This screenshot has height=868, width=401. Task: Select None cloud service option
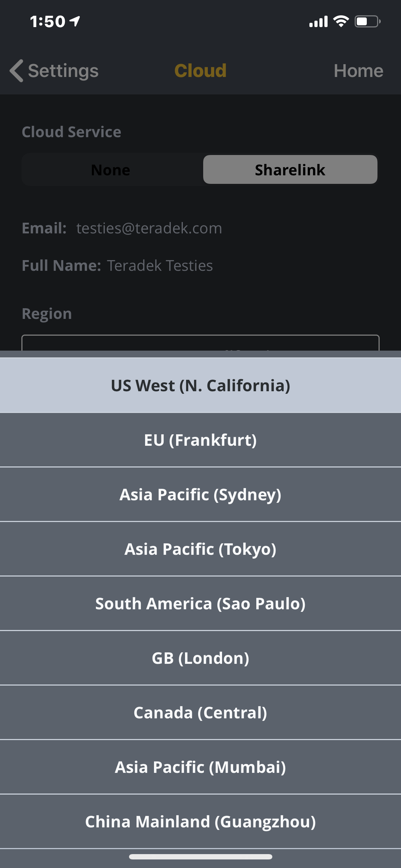click(111, 170)
